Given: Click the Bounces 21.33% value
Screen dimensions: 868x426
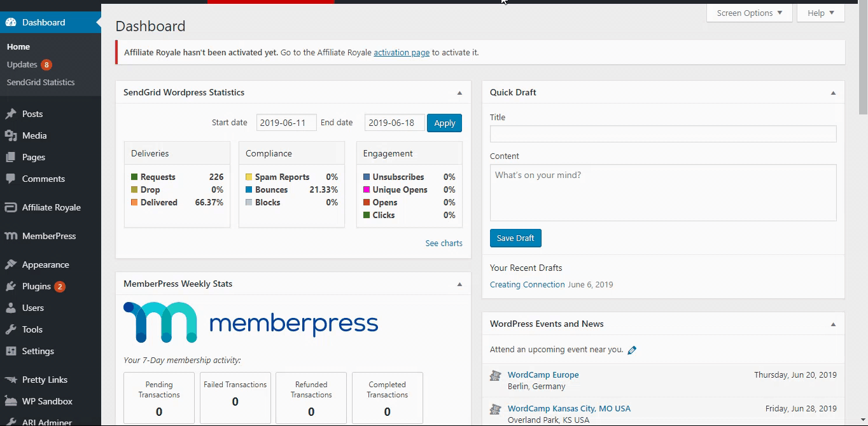Looking at the screenshot, I should point(323,189).
